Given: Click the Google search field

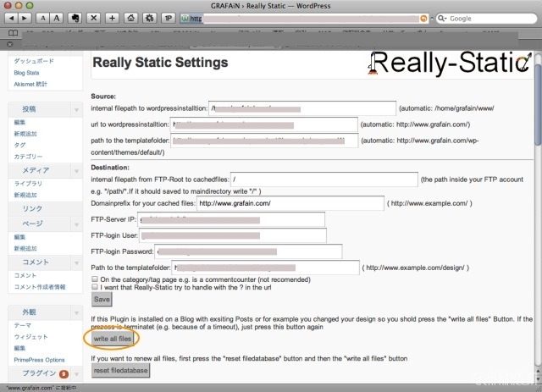Looking at the screenshot, I should (x=486, y=19).
